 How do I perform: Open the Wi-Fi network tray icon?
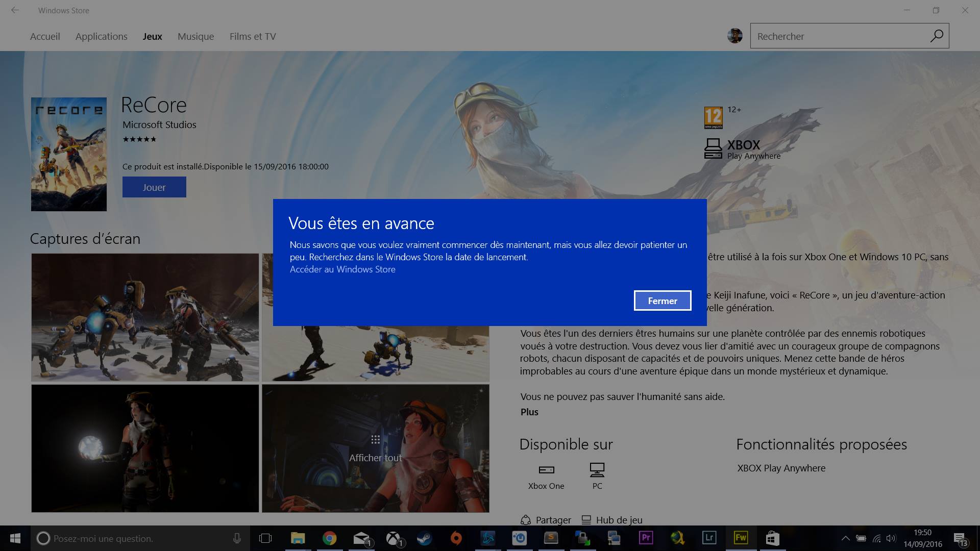(x=877, y=538)
